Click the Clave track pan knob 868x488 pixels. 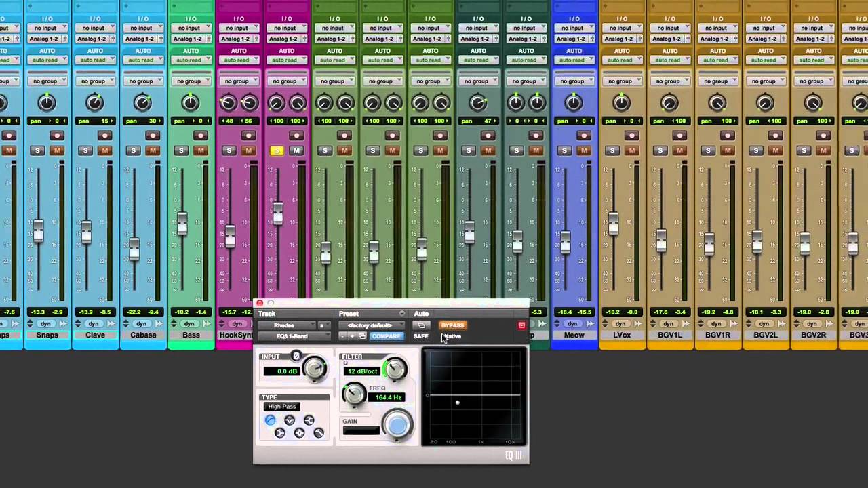pos(94,103)
